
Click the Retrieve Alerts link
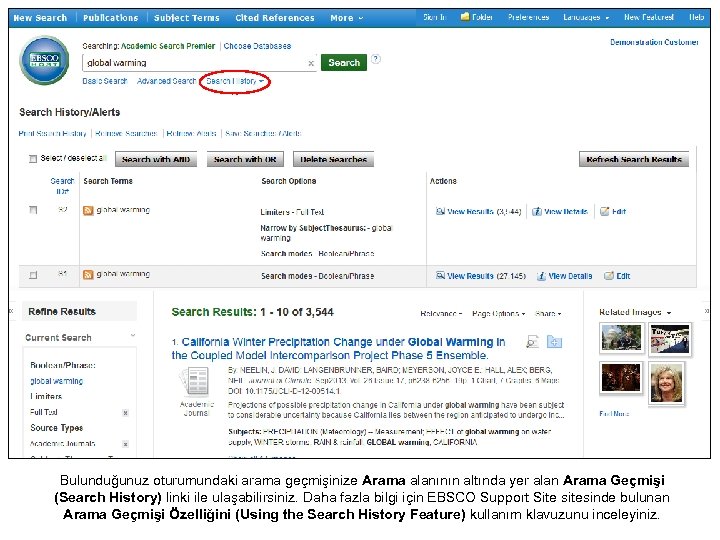click(191, 134)
